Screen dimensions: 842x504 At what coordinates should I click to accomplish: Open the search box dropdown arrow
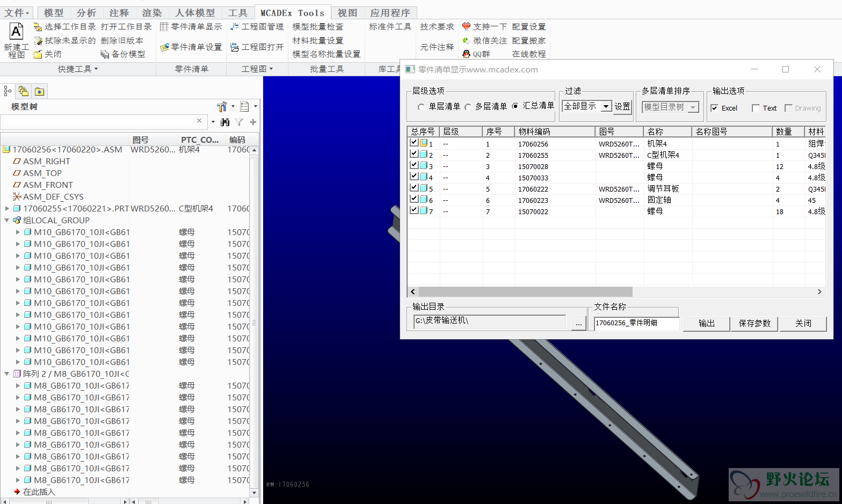click(x=213, y=122)
